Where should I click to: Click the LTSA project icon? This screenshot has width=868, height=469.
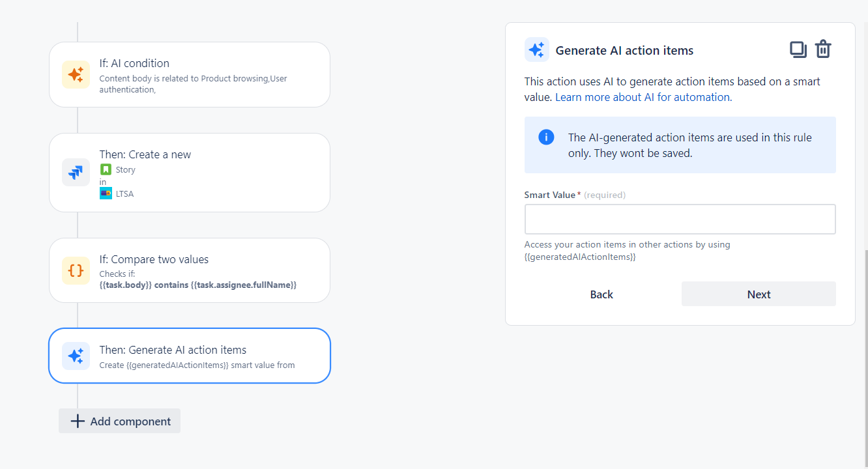point(106,193)
